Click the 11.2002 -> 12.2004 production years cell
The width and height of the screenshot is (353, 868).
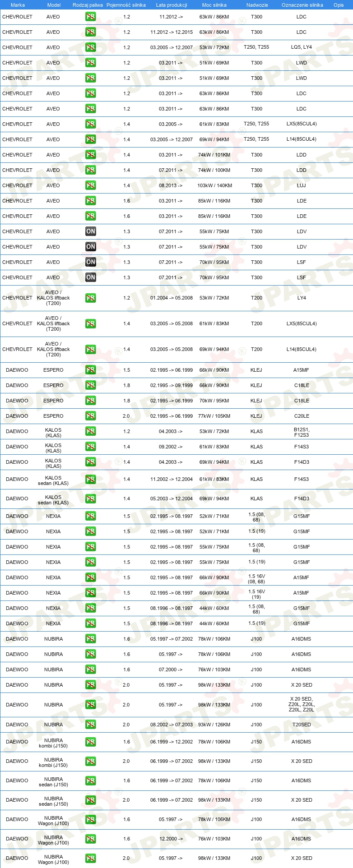click(172, 479)
